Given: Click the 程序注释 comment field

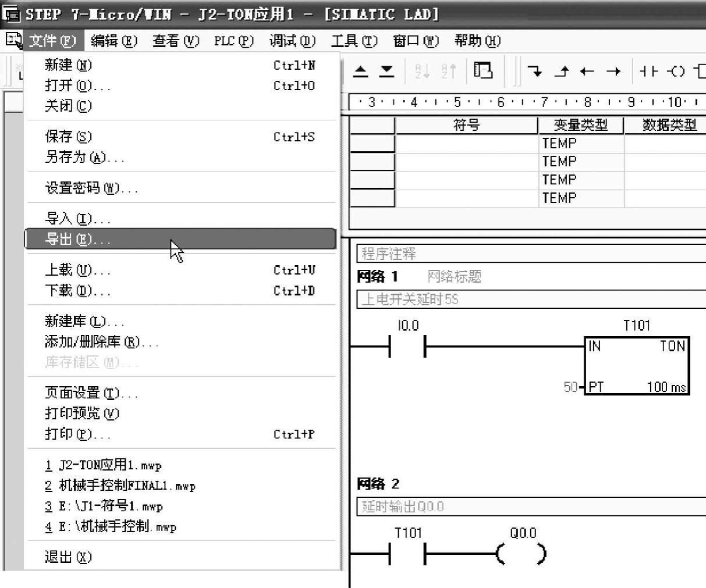Looking at the screenshot, I should point(531,254).
